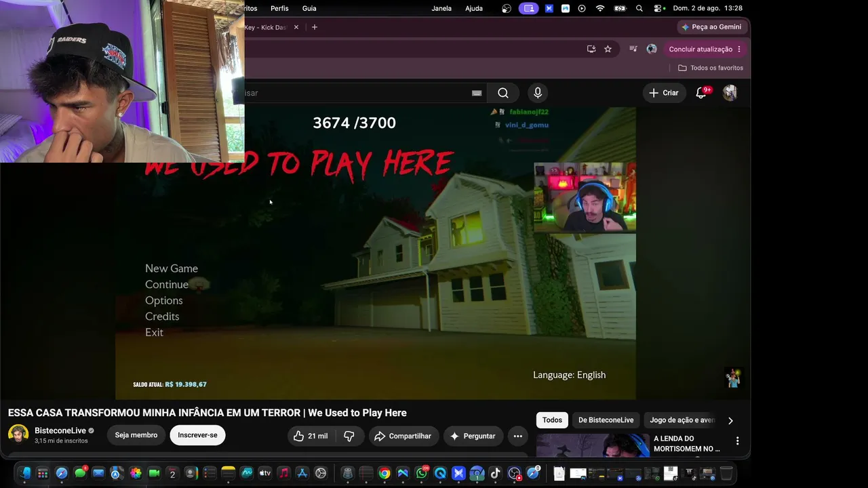Open the Chrome media controls icon
This screenshot has height=488, width=868.
[x=633, y=49]
